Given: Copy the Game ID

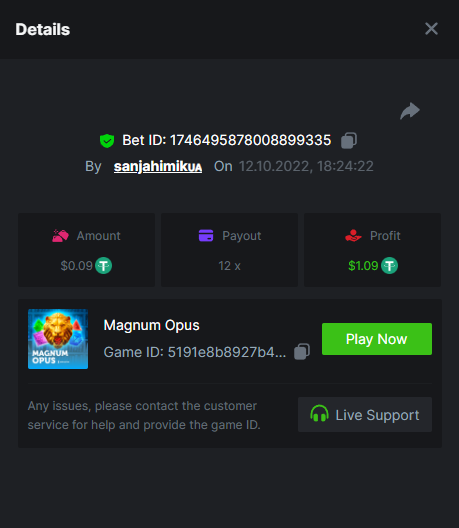Looking at the screenshot, I should 302,352.
